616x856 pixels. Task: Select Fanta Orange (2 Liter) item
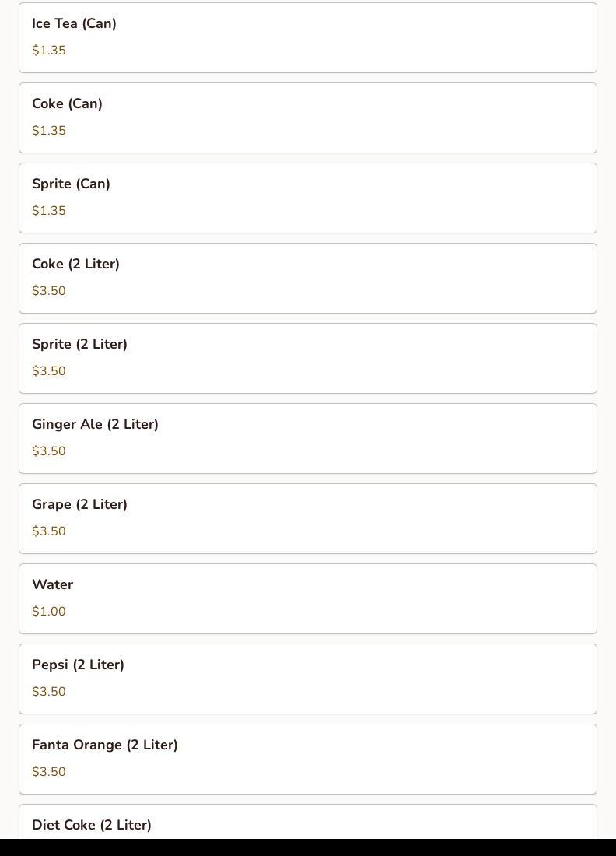pyautogui.click(x=307, y=759)
